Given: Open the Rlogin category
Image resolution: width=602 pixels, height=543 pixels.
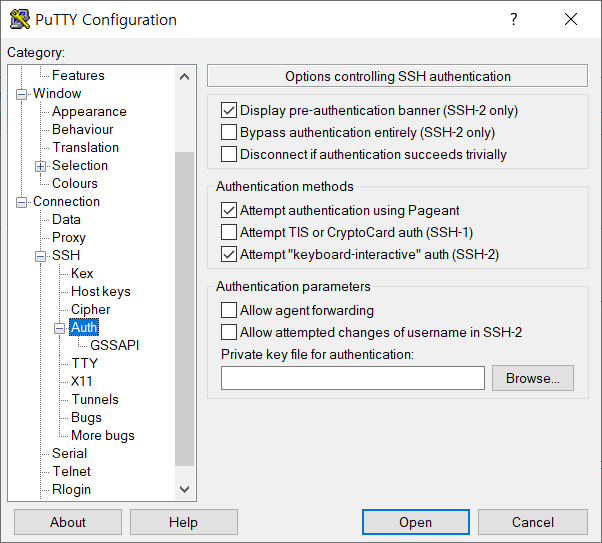Looking at the screenshot, I should coord(71,490).
